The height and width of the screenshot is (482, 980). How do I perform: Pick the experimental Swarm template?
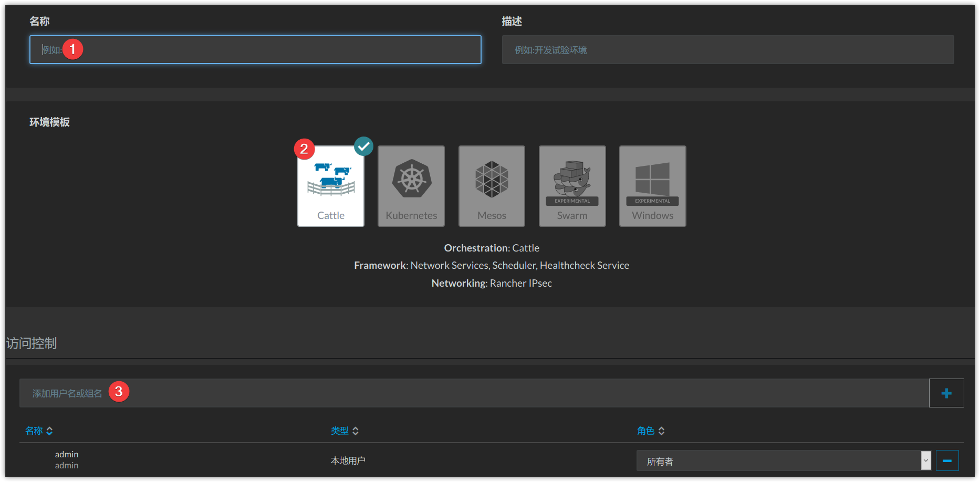pos(572,186)
